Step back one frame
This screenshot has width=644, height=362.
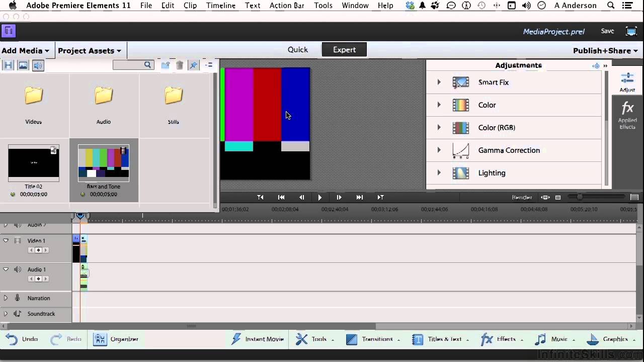[301, 197]
